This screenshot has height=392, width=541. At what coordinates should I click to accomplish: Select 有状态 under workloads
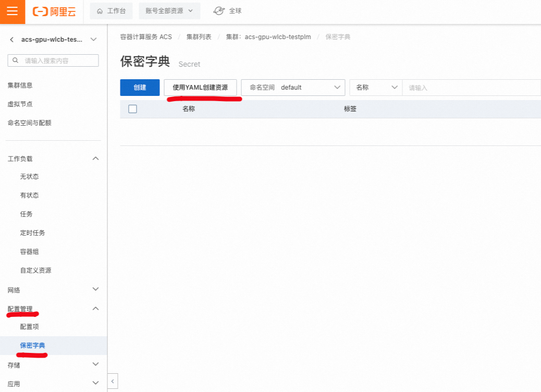(29, 195)
